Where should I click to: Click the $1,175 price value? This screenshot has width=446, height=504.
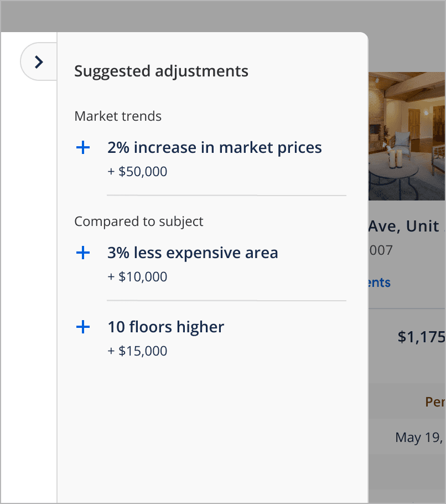[x=421, y=337]
